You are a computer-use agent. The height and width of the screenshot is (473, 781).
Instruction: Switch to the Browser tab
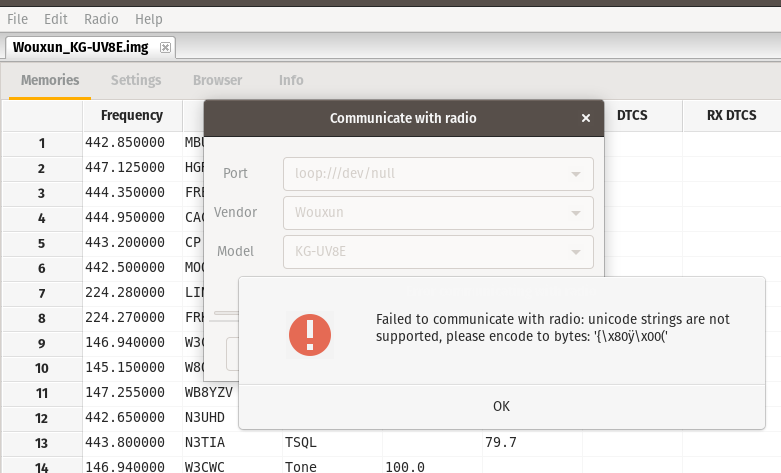point(218,80)
